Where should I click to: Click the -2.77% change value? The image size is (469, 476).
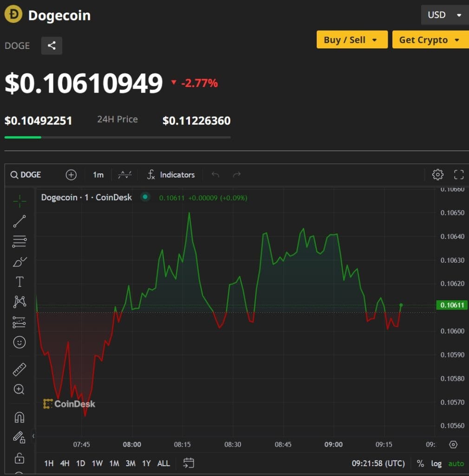click(x=200, y=83)
